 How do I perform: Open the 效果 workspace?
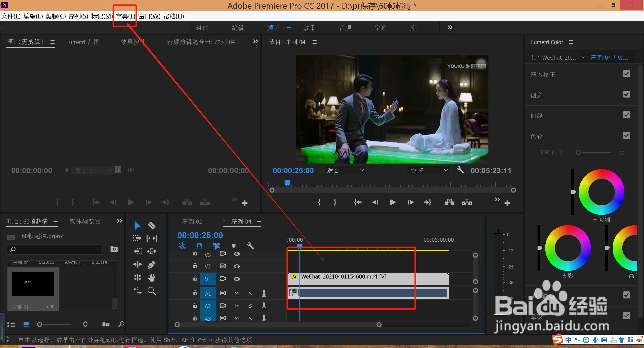point(309,28)
